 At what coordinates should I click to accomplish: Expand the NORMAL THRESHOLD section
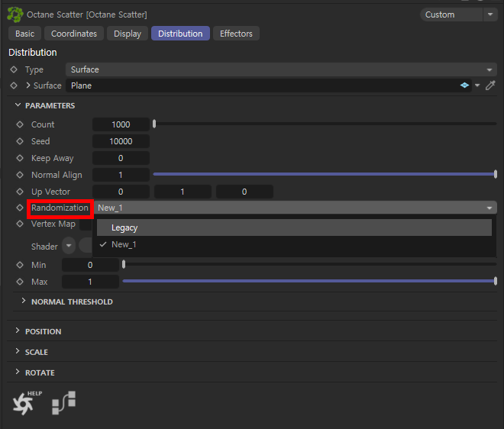coord(24,301)
